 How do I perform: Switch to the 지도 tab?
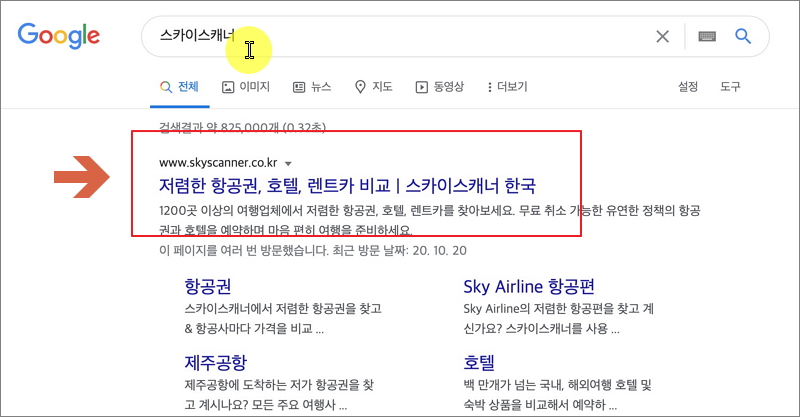pos(374,87)
